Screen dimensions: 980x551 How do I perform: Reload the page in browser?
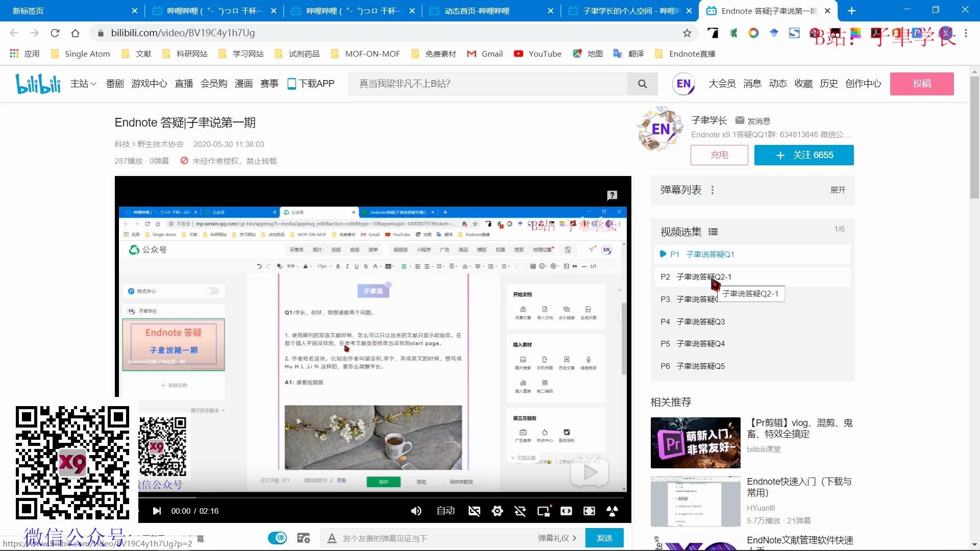click(x=55, y=33)
